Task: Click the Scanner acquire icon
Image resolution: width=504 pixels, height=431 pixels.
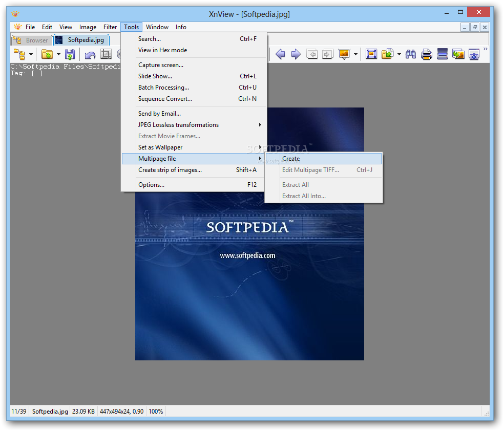Action: point(443,54)
